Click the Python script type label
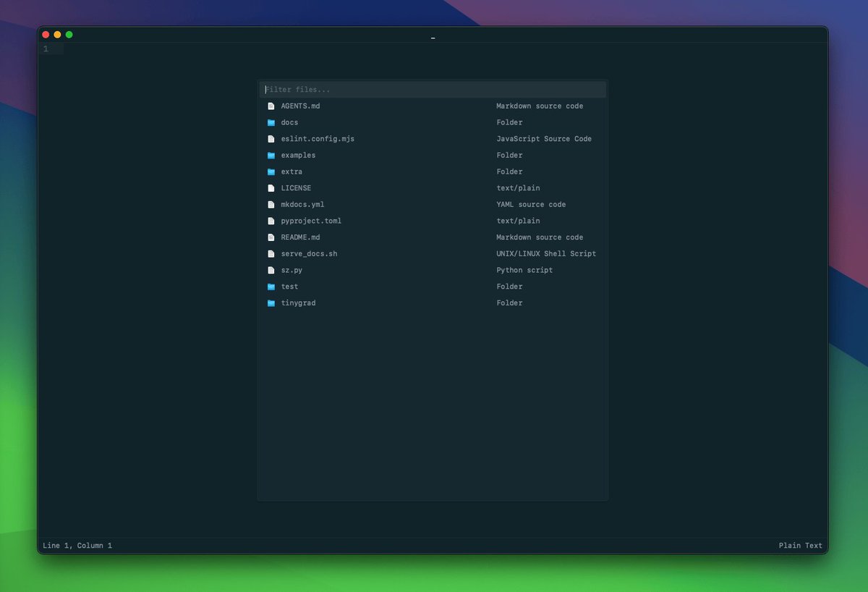868x592 pixels. pyautogui.click(x=524, y=271)
